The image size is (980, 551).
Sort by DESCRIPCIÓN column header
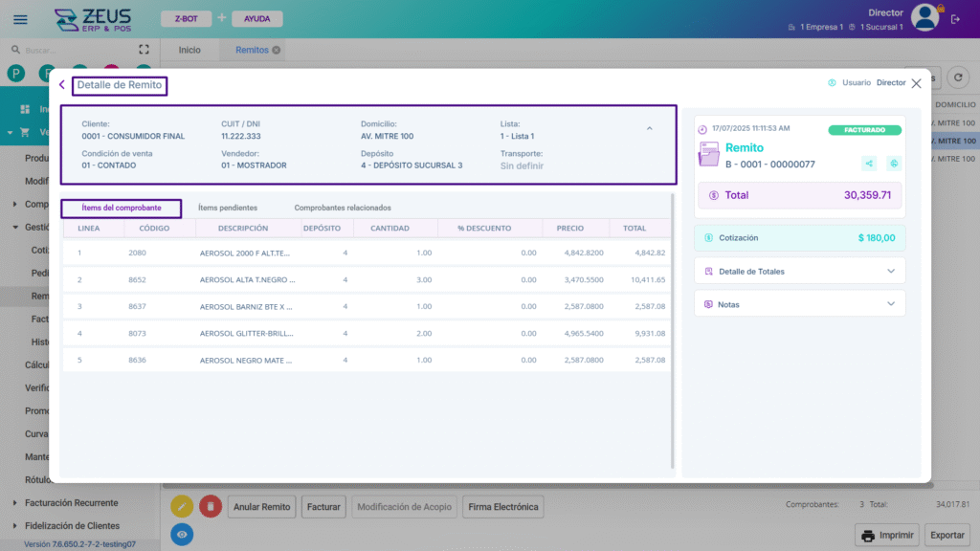click(x=243, y=228)
